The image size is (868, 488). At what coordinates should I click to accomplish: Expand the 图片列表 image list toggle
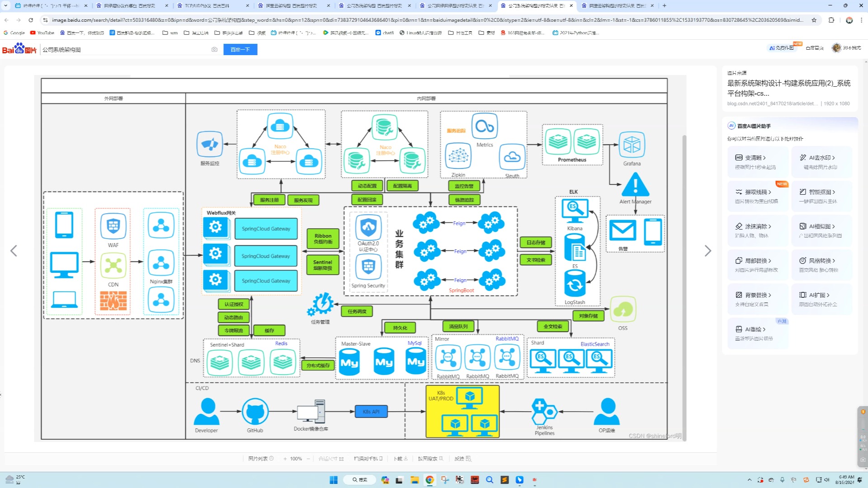[x=261, y=459]
